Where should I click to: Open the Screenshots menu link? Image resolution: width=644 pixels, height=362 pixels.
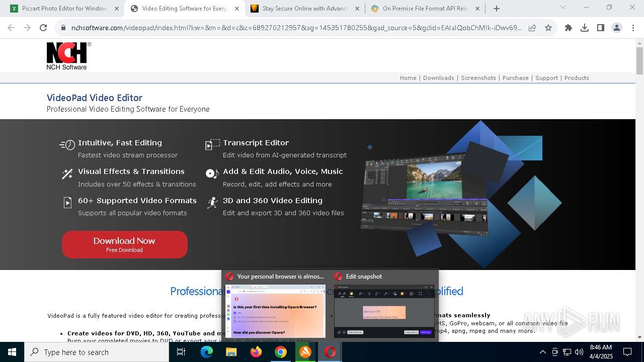(478, 78)
